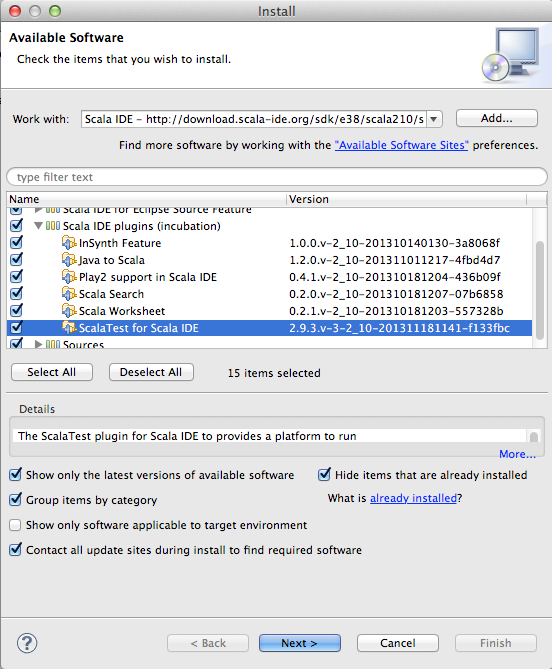The width and height of the screenshot is (552, 669).
Task: Click the Java to Scala plugin icon
Action: pos(69,260)
